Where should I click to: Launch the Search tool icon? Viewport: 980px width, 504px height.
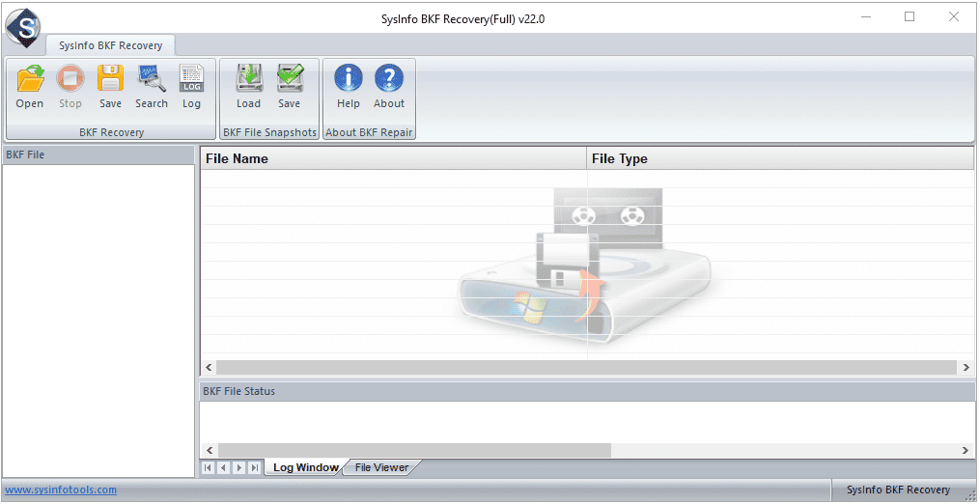[152, 79]
